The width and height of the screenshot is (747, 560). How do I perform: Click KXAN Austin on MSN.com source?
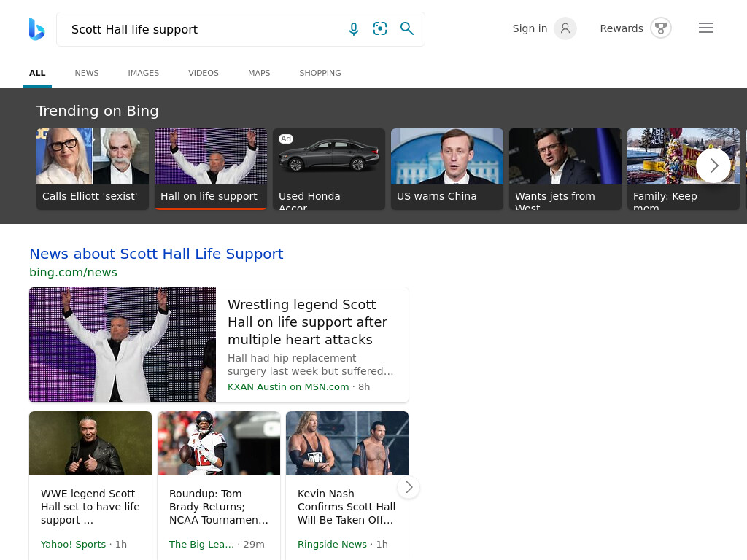(x=288, y=386)
